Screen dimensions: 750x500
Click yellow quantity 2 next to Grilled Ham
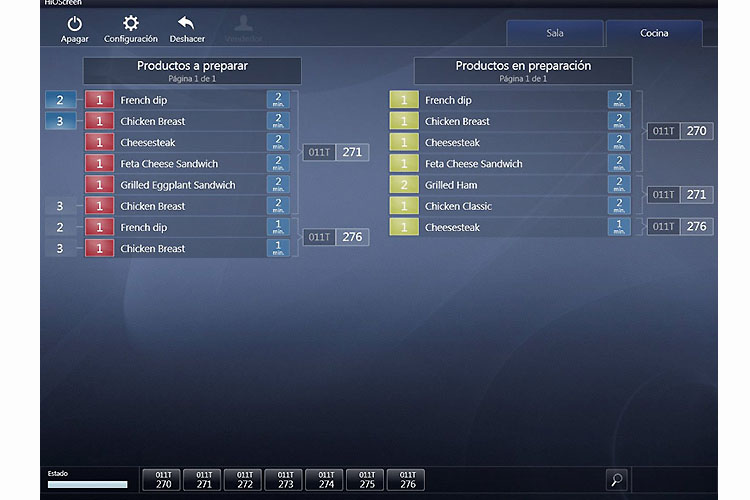click(404, 185)
